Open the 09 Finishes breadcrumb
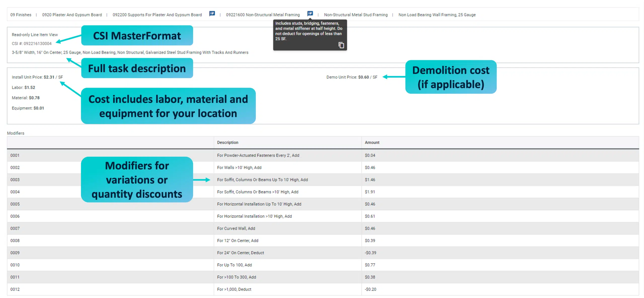Image resolution: width=644 pixels, height=298 pixels. tap(21, 15)
